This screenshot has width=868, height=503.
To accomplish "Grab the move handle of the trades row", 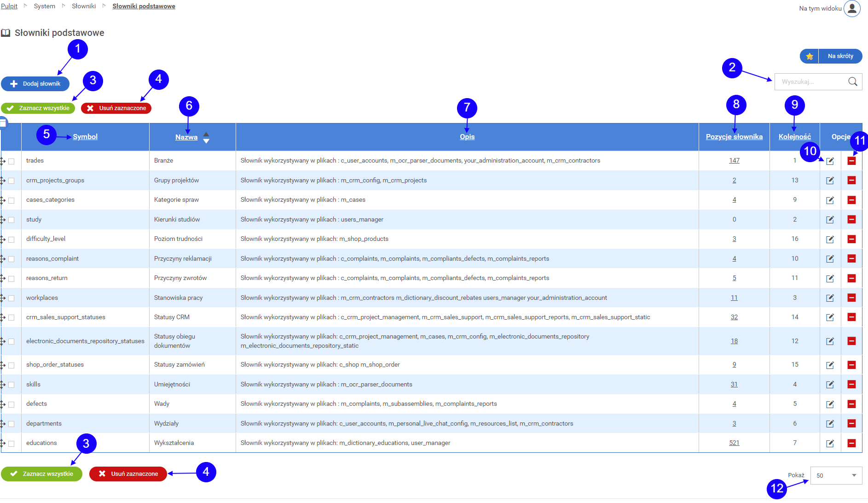I will 3,161.
